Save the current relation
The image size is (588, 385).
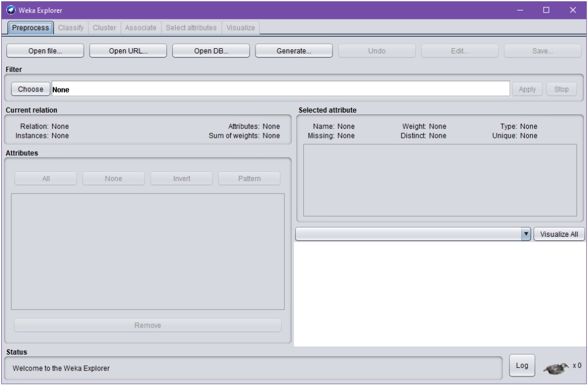(542, 51)
